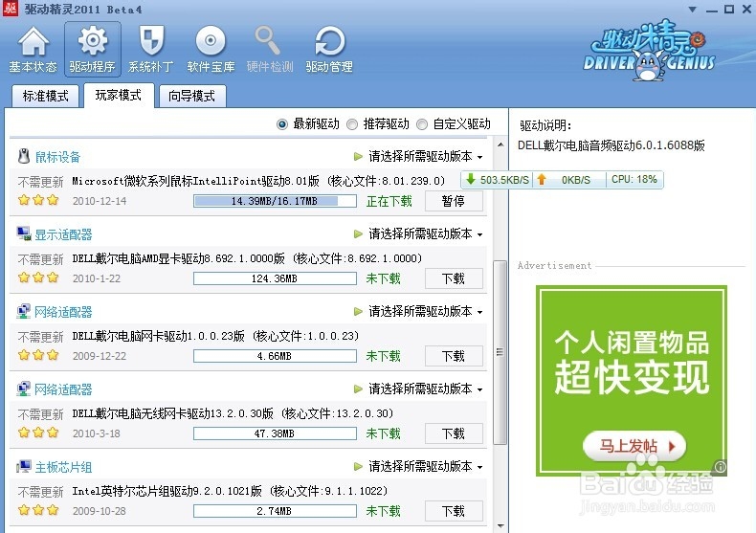Download the Intel芯片组驱动 2.74MB
This screenshot has width=756, height=533.
(454, 511)
